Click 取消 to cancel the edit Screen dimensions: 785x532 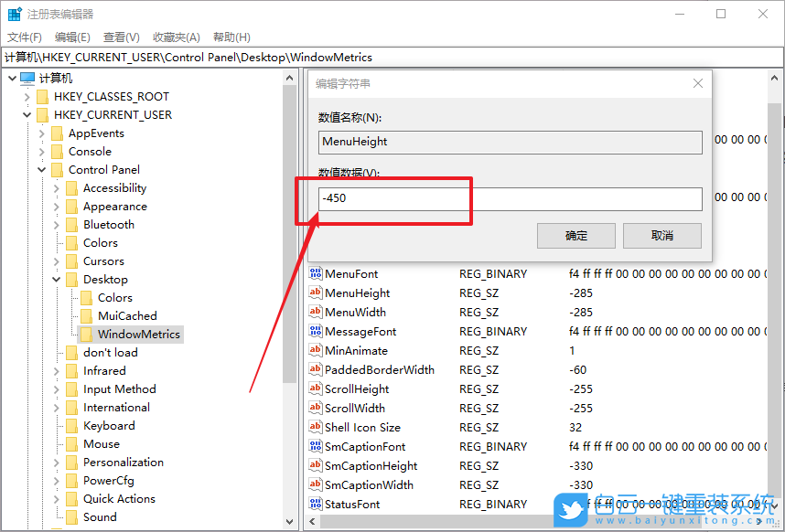(661, 235)
